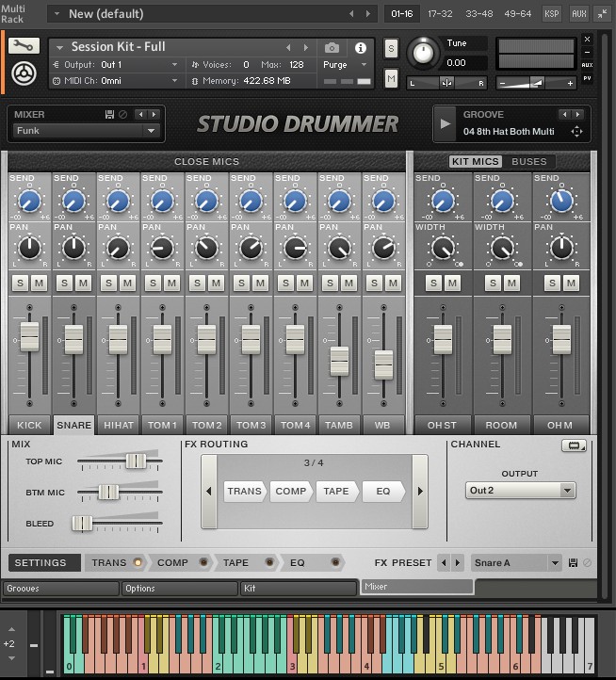Minimize rack view with the arrows icon

[602, 14]
